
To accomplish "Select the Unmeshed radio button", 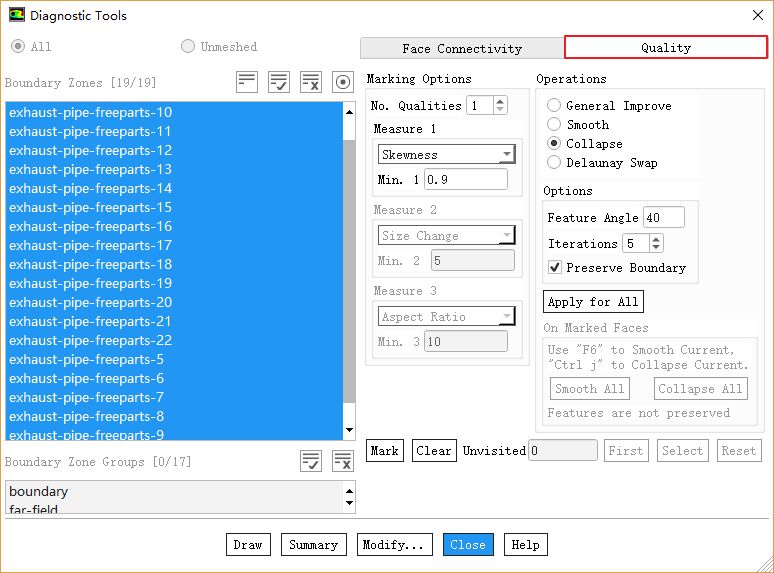I will tap(188, 46).
